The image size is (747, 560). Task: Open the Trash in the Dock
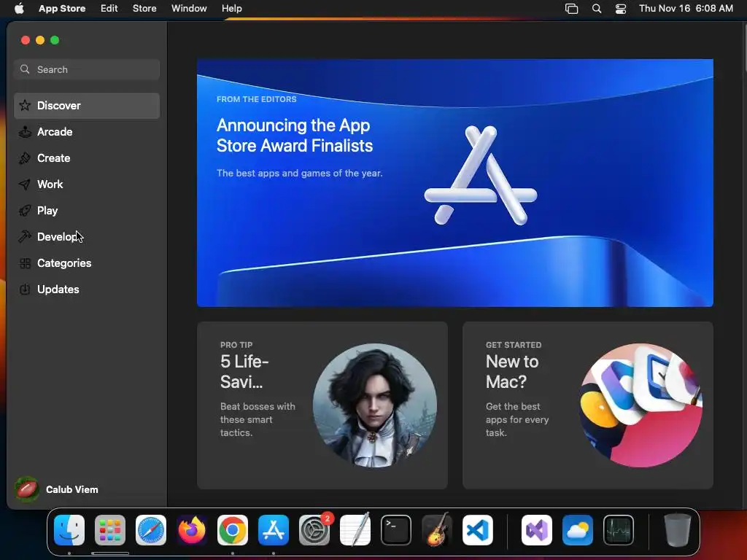[678, 530]
